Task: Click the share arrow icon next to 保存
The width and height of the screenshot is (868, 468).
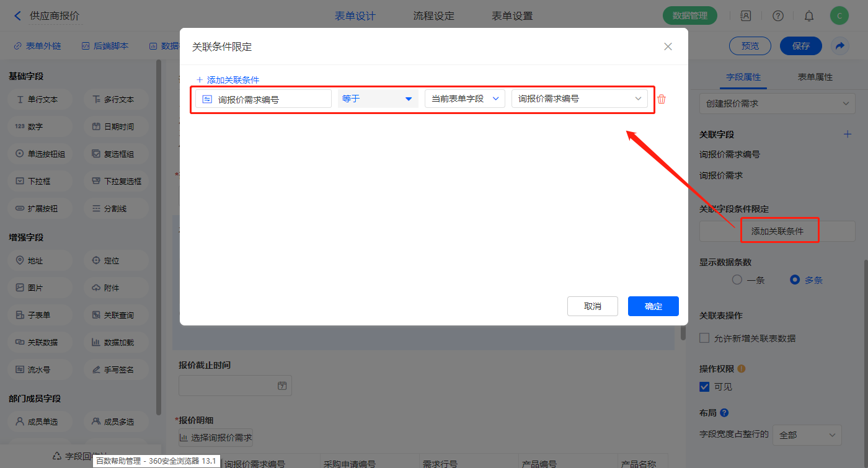Action: pyautogui.click(x=839, y=46)
